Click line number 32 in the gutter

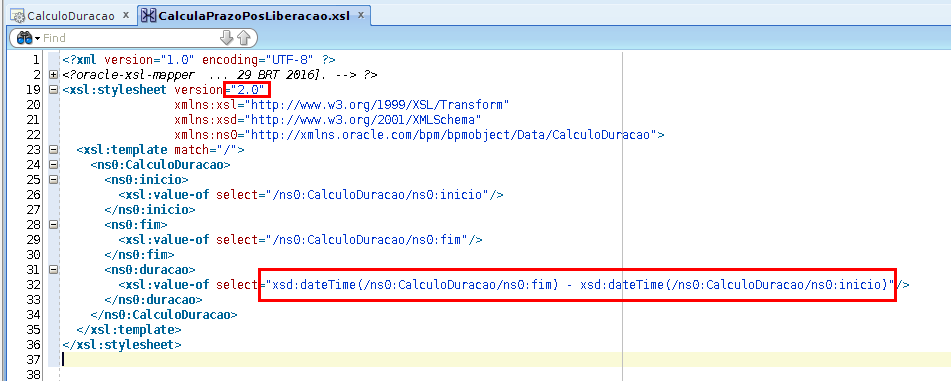coord(34,284)
